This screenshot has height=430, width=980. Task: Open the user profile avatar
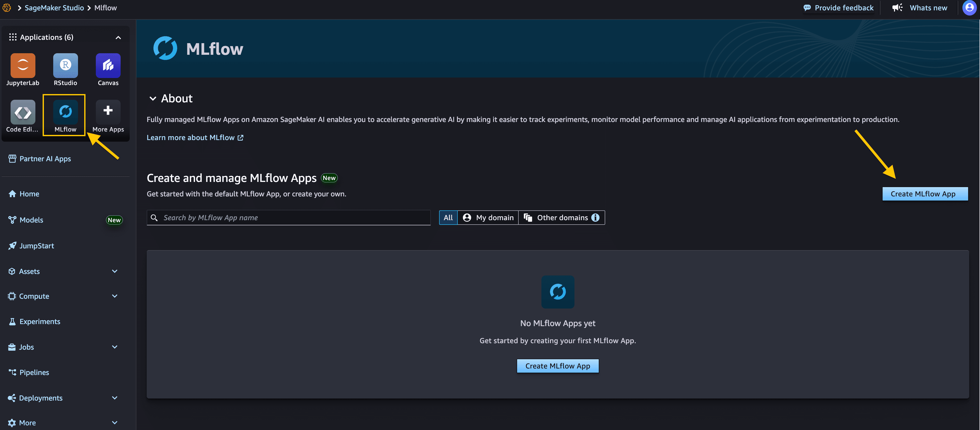969,7
